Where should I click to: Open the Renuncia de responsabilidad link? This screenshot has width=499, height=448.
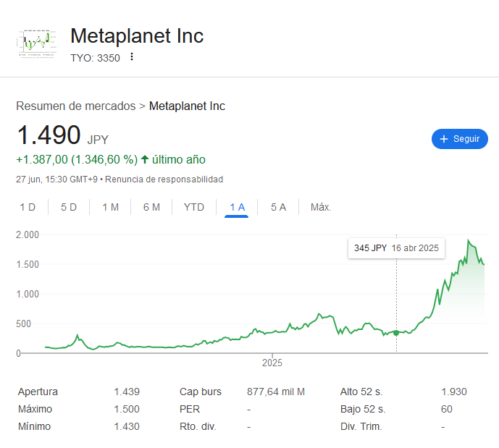click(x=164, y=179)
